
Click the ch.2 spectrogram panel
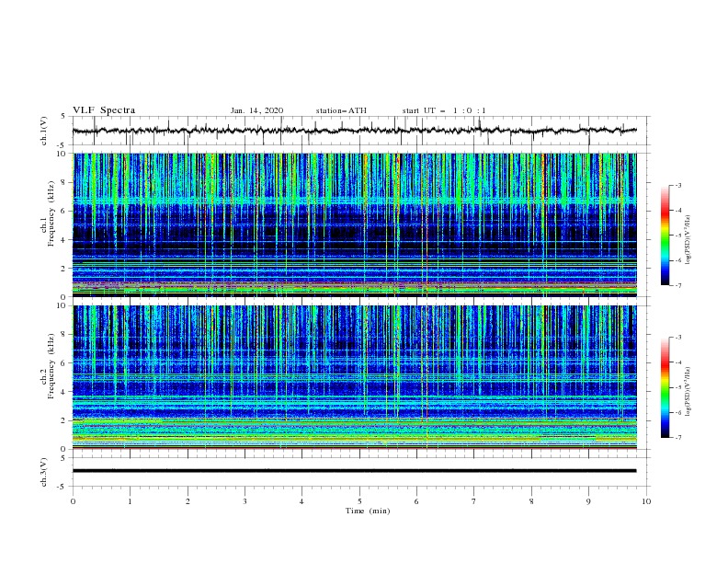pos(355,377)
